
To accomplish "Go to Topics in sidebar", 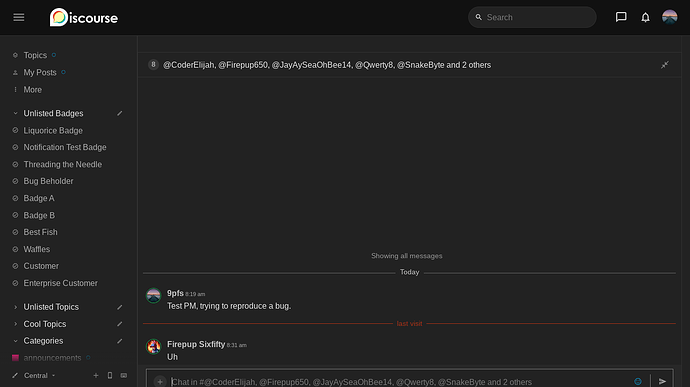I will [x=35, y=55].
